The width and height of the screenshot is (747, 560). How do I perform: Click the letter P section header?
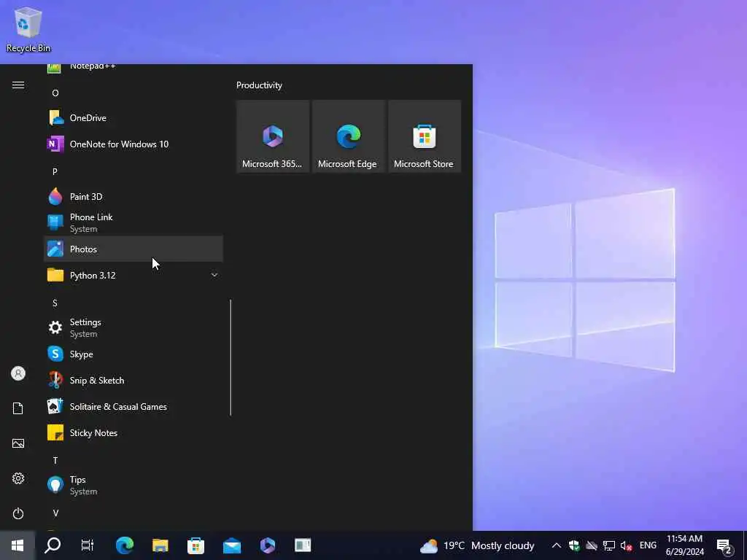pos(55,171)
